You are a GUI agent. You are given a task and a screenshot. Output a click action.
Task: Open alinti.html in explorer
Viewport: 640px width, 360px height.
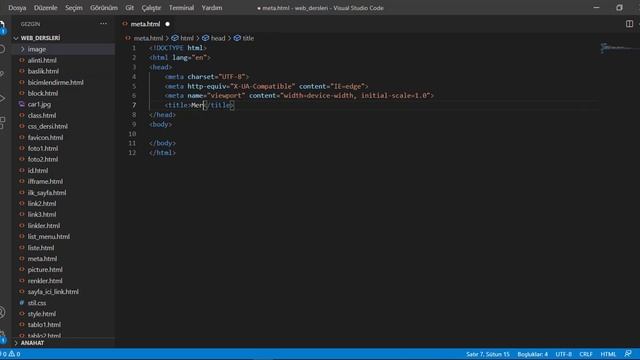point(42,60)
